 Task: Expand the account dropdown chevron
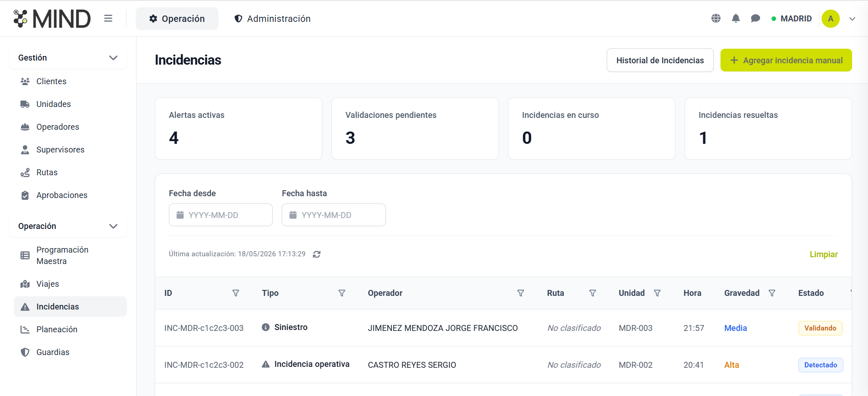[x=853, y=19]
